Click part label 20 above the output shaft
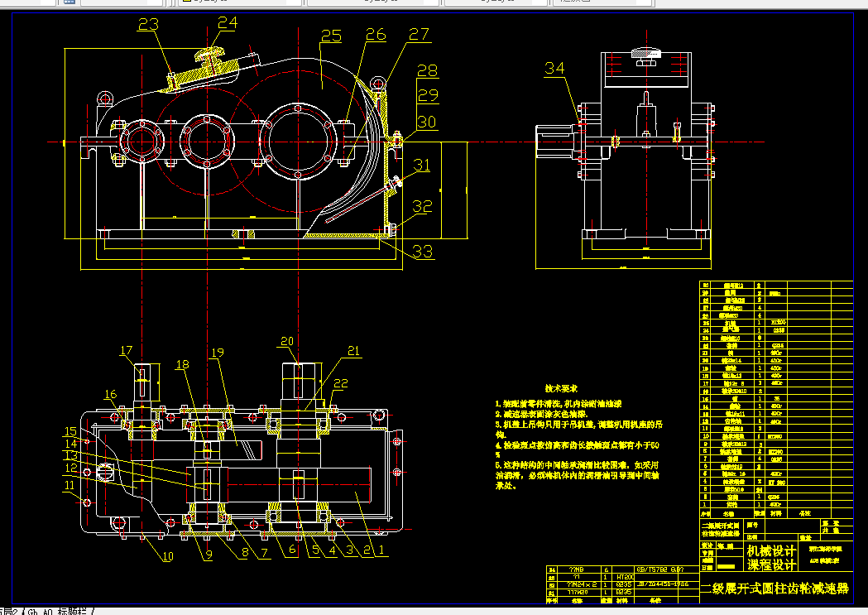This screenshot has width=868, height=615. 287,341
